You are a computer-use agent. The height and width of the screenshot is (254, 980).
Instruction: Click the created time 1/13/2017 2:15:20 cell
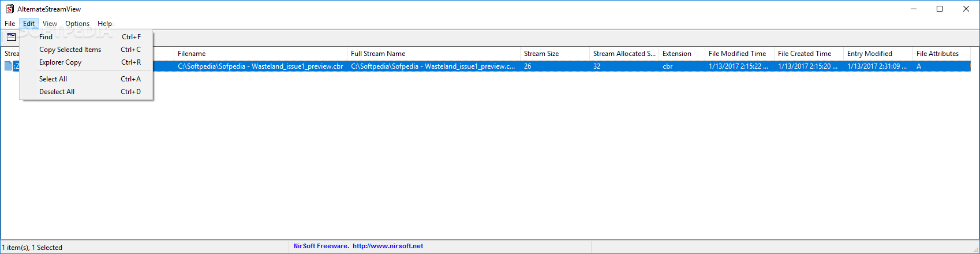point(809,66)
